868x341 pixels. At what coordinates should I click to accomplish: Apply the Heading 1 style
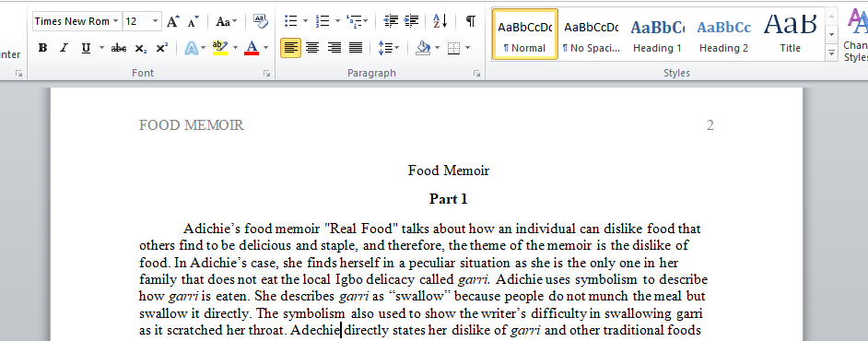pos(658,34)
